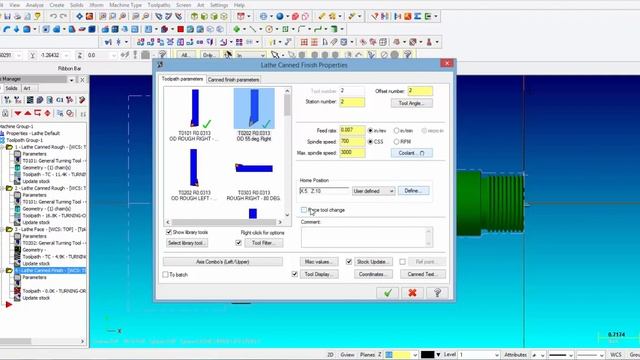This screenshot has width=640, height=360.
Task: Toggle the Tool Filter checkbox
Action: (x=239, y=243)
